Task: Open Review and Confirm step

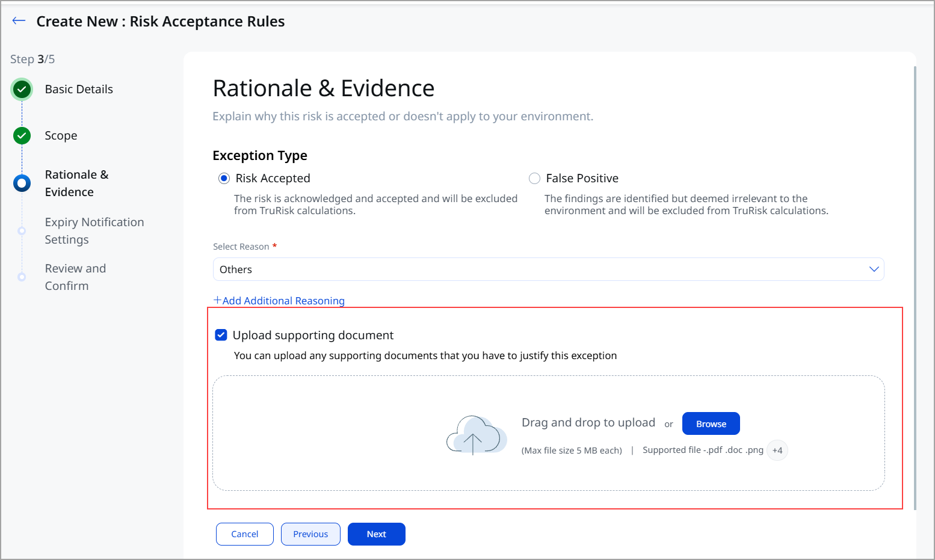Action: coord(75,277)
